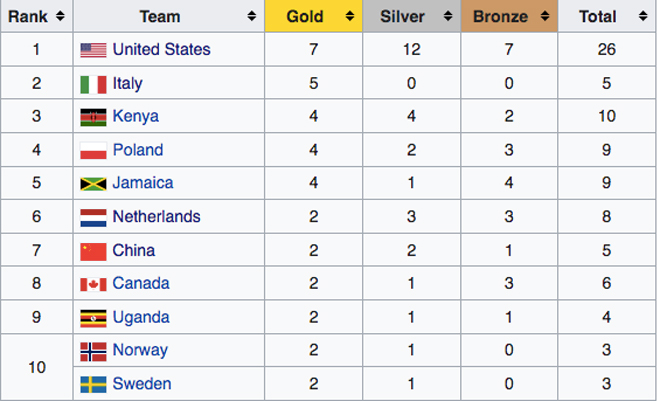Click the Kenya flag icon
This screenshot has height=401, width=660.
pyautogui.click(x=93, y=117)
